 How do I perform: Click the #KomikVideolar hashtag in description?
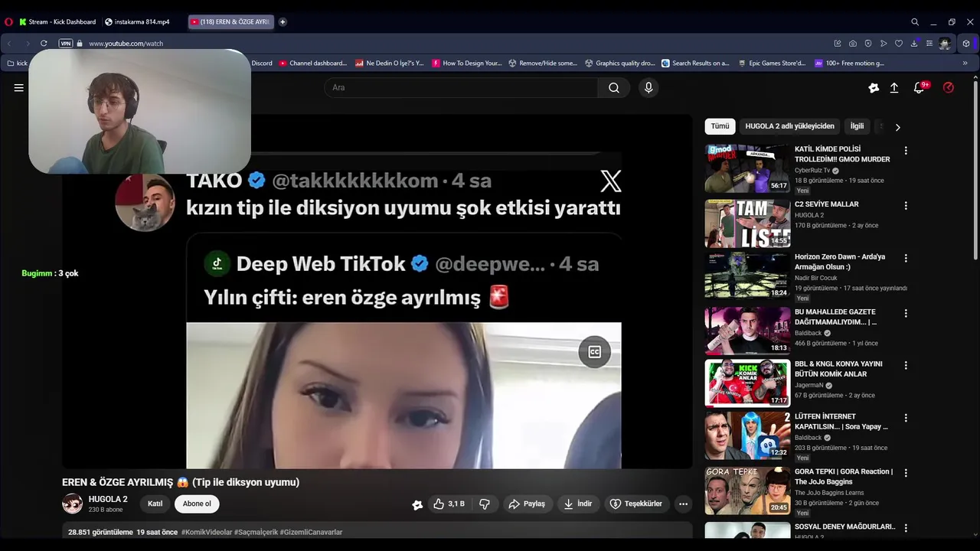207,532
